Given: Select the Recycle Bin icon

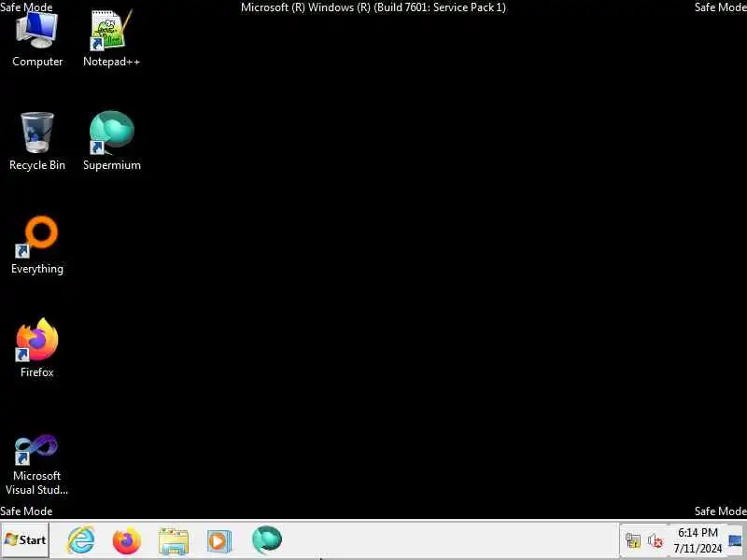Looking at the screenshot, I should [37, 142].
